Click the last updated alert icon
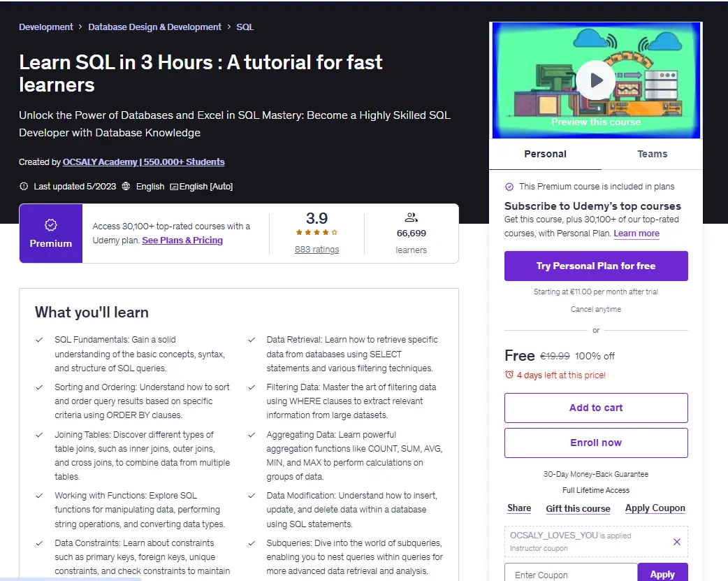728x581 pixels. coord(24,187)
